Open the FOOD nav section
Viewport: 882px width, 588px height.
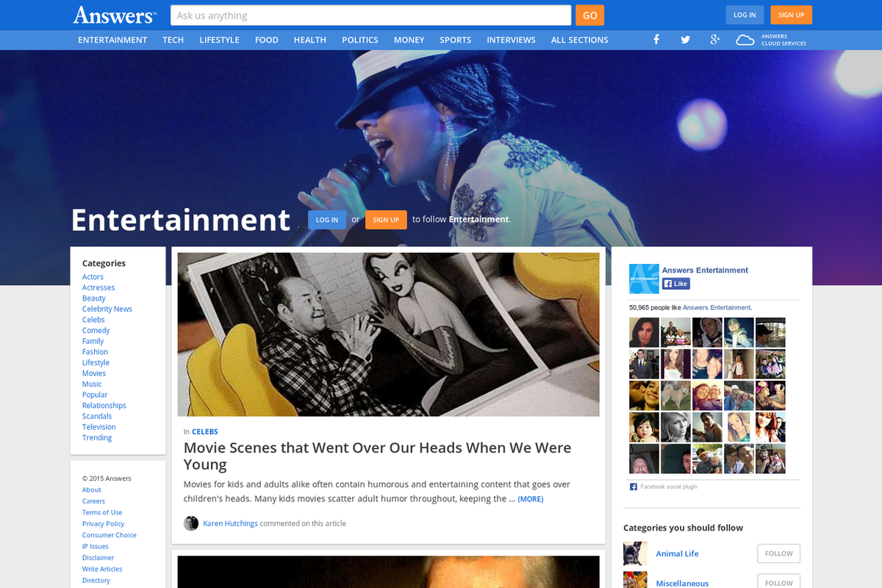point(267,40)
